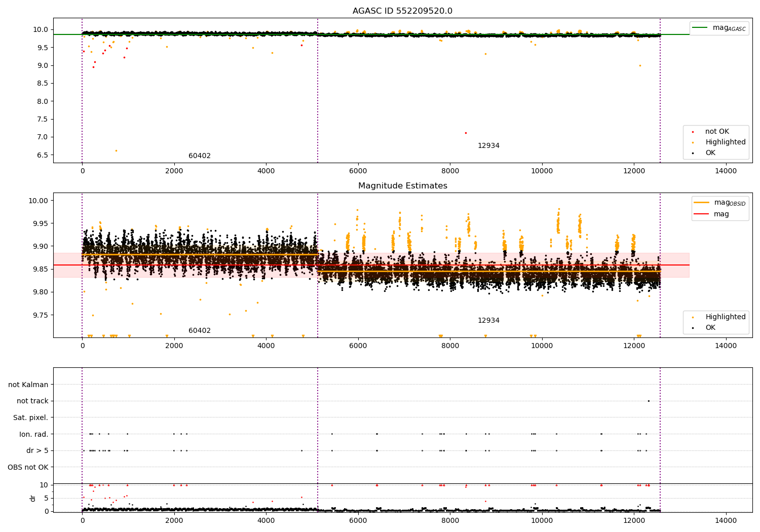Click the title 'AGASC ID 552209520.0'
This screenshot has width=760, height=532.
pyautogui.click(x=402, y=11)
